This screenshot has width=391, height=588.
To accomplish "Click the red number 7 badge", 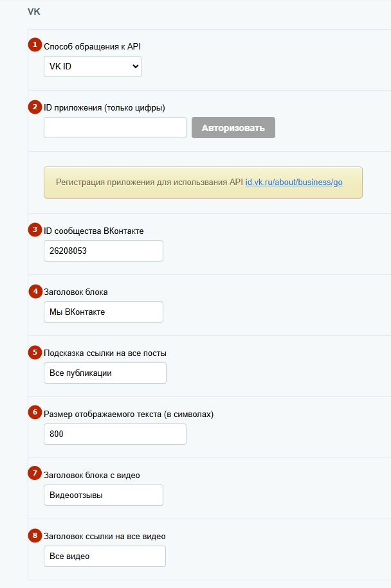I will coord(35,474).
